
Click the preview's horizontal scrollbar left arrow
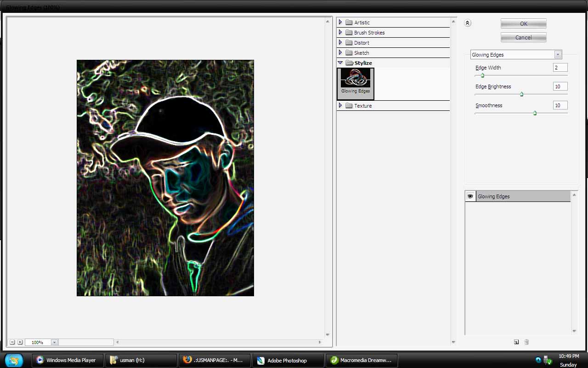118,342
